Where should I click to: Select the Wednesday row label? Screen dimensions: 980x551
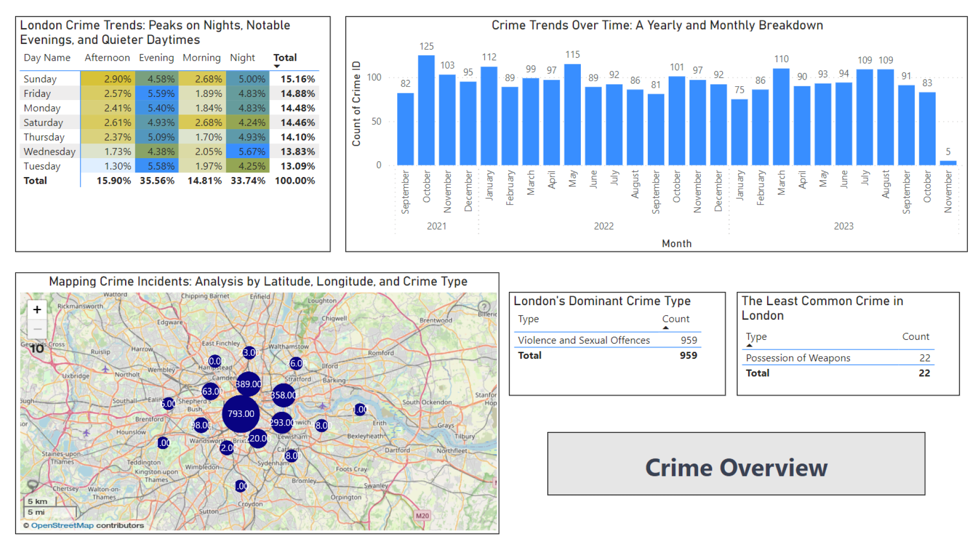click(x=50, y=152)
